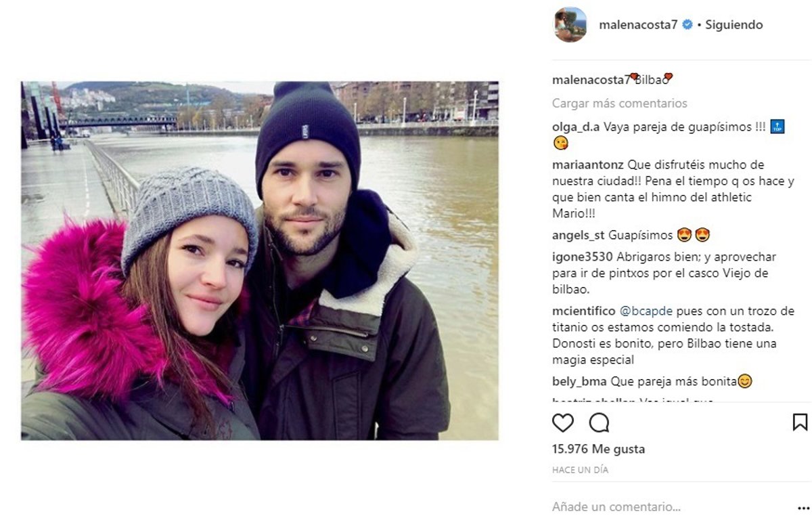
Task: Open the comment speech bubble icon
Action: pyautogui.click(x=599, y=422)
